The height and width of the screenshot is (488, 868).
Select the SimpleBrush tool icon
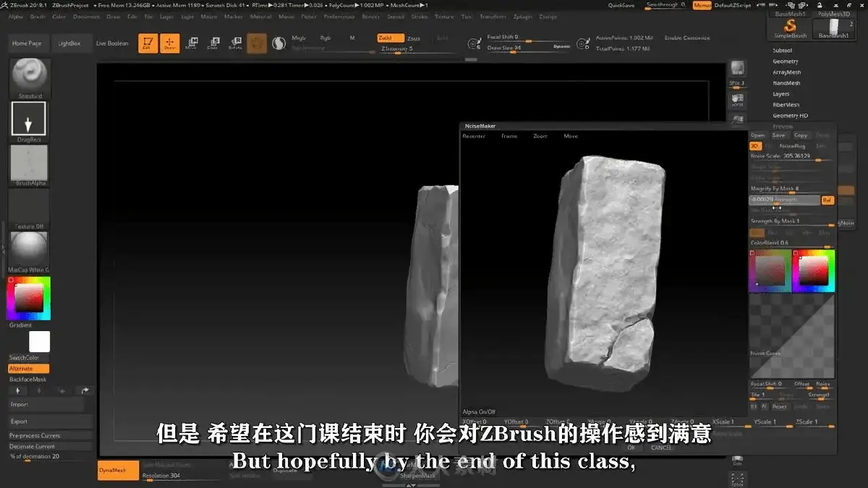[790, 30]
